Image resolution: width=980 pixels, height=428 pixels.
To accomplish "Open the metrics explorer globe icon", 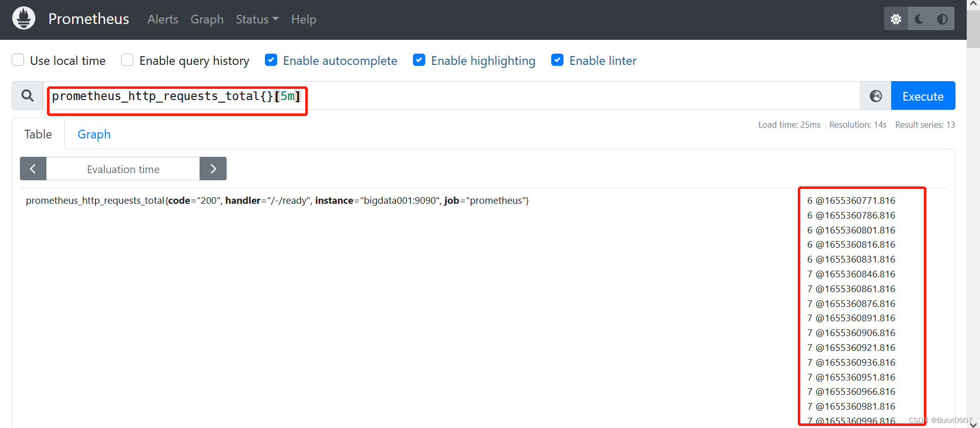I will tap(876, 96).
